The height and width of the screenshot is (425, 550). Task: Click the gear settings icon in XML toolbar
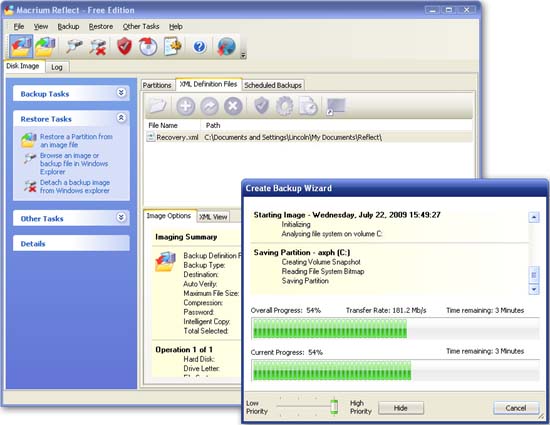click(x=284, y=106)
